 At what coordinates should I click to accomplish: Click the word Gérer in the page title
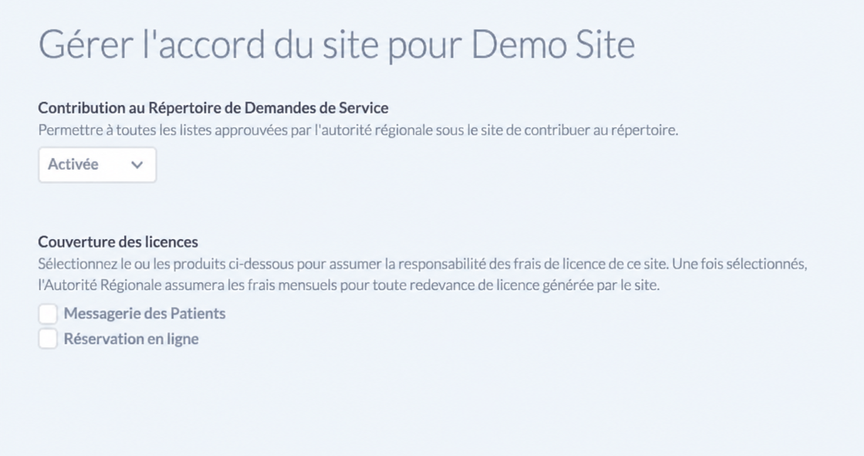[x=86, y=44]
